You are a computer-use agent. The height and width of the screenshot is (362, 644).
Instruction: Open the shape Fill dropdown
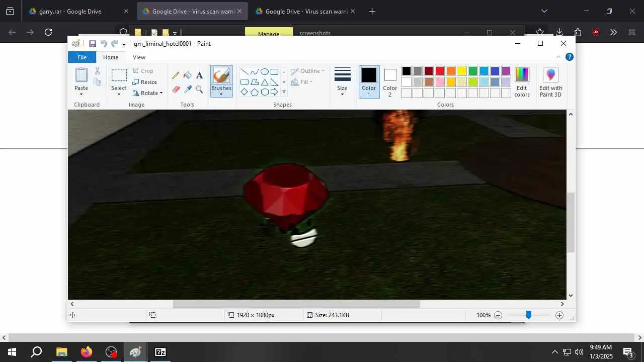[302, 82]
